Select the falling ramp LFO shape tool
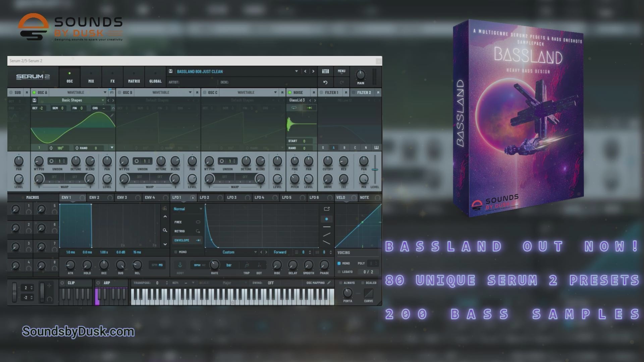This screenshot has height=362, width=644. 326,242
